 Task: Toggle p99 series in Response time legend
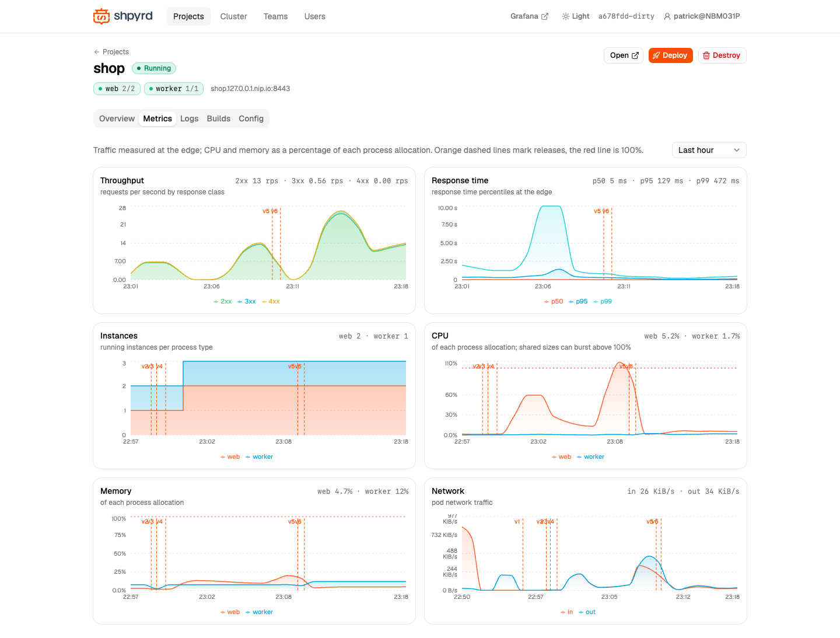point(603,302)
